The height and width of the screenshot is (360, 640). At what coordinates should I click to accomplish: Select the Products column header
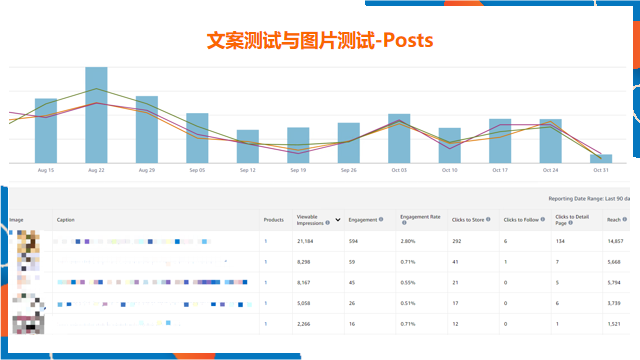click(273, 220)
